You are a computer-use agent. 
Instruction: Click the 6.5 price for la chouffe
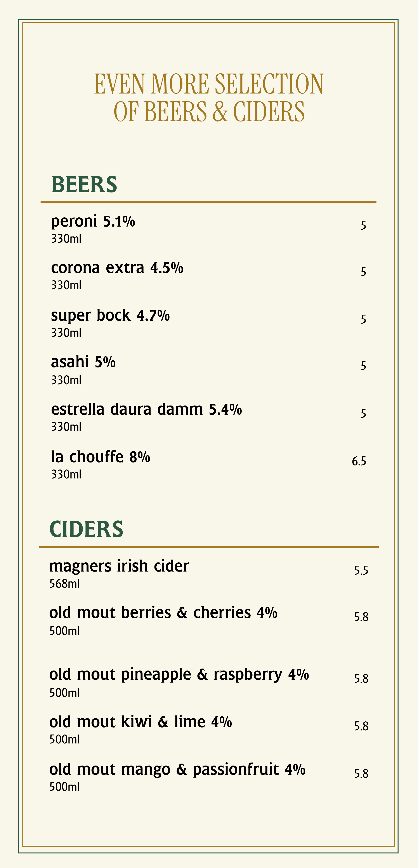pyautogui.click(x=359, y=461)
